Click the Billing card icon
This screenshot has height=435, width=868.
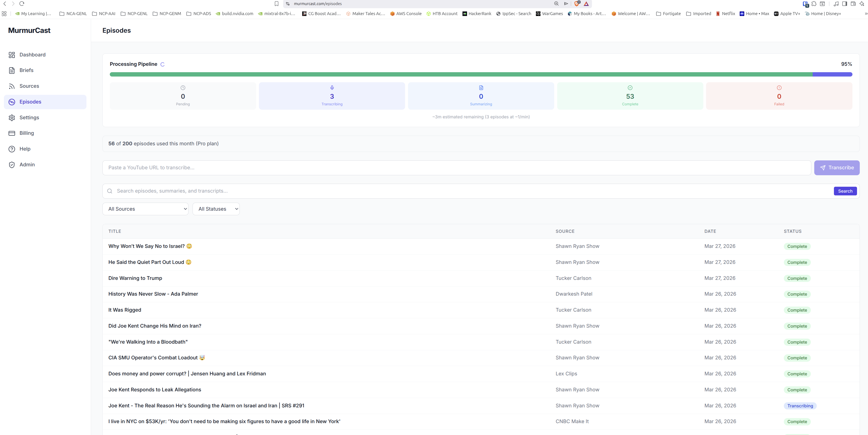coord(12,133)
